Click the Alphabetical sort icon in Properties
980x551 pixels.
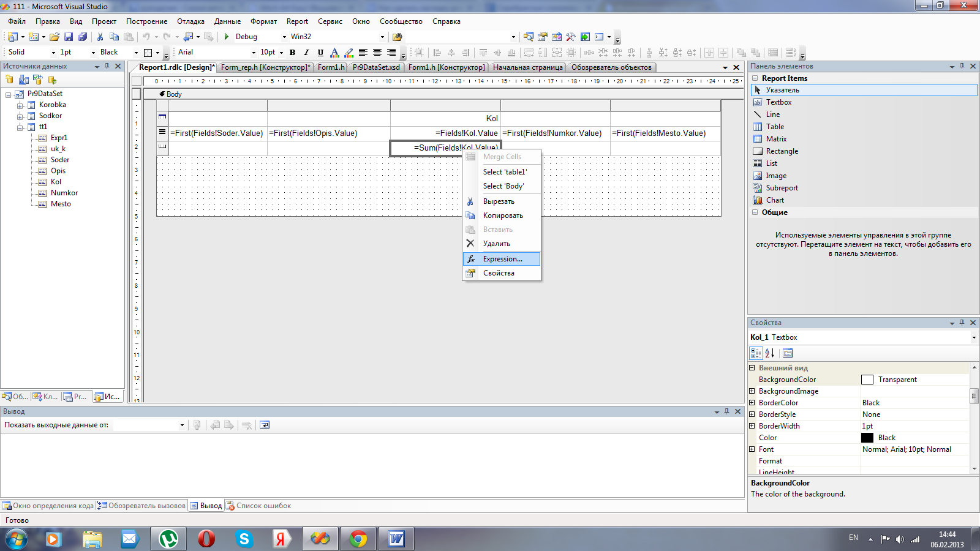[x=770, y=353]
